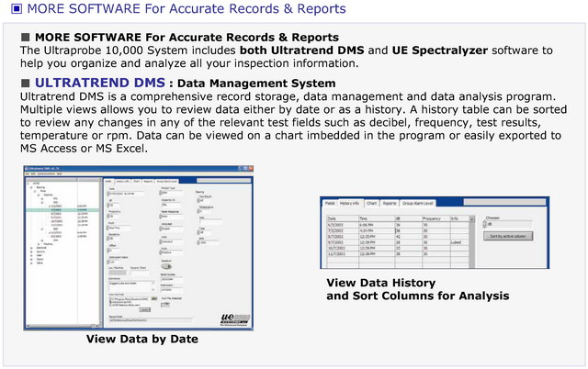588x369 pixels.
Task: Click the 'Lubed' info cell
Action: point(459,242)
